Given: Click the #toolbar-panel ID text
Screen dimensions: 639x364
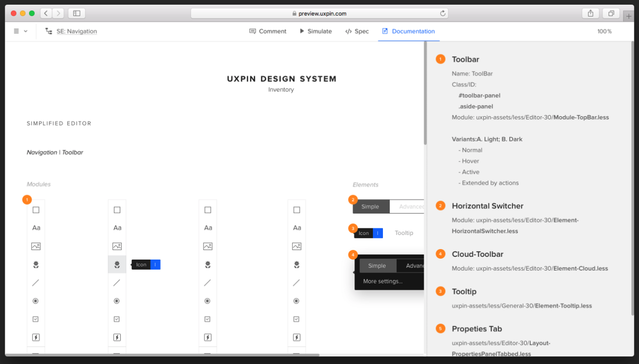Looking at the screenshot, I should pyautogui.click(x=479, y=95).
